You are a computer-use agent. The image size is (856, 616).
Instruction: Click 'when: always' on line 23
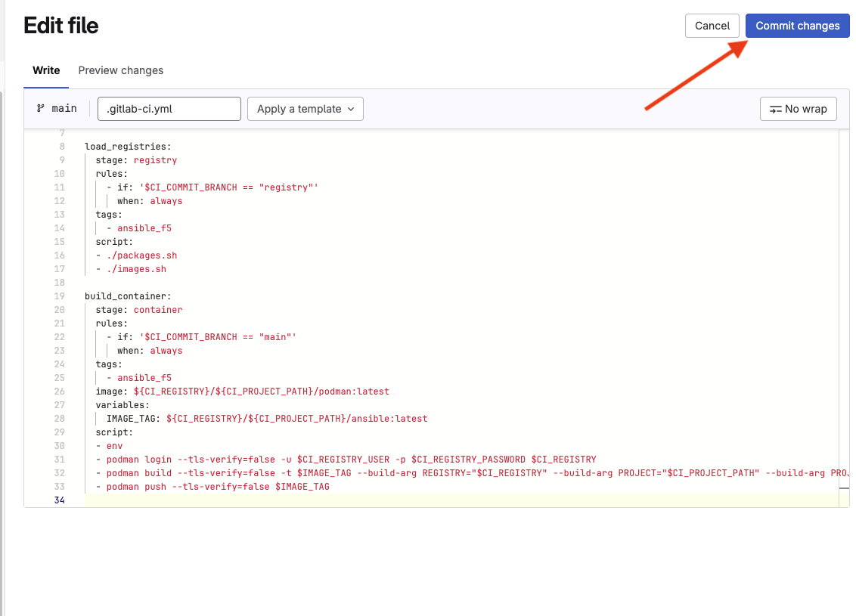click(150, 350)
